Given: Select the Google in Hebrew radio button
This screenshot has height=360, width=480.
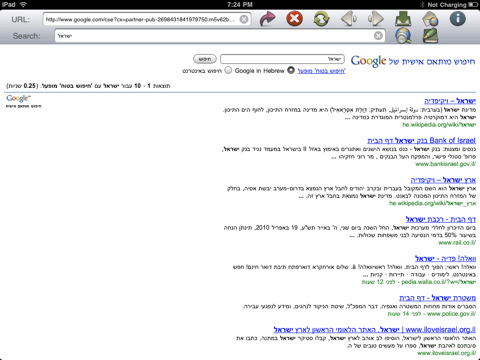Looking at the screenshot, I should (291, 70).
